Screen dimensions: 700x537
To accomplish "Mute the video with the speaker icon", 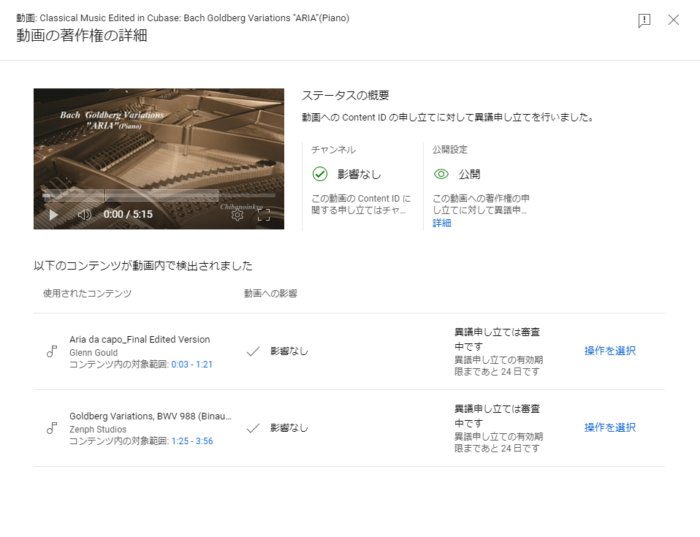I will tap(84, 214).
